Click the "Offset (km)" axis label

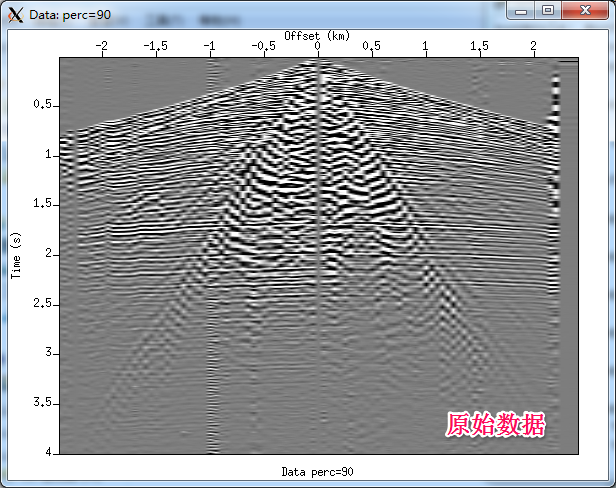click(x=317, y=36)
